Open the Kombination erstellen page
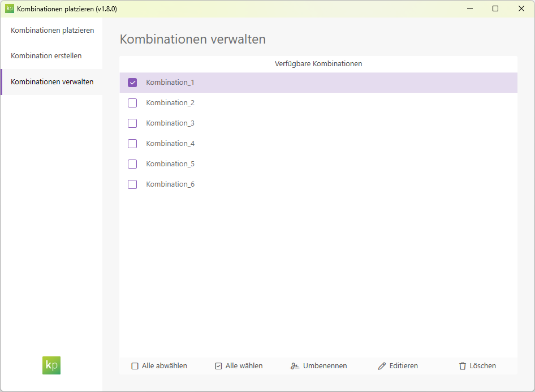The width and height of the screenshot is (535, 392). pos(45,55)
